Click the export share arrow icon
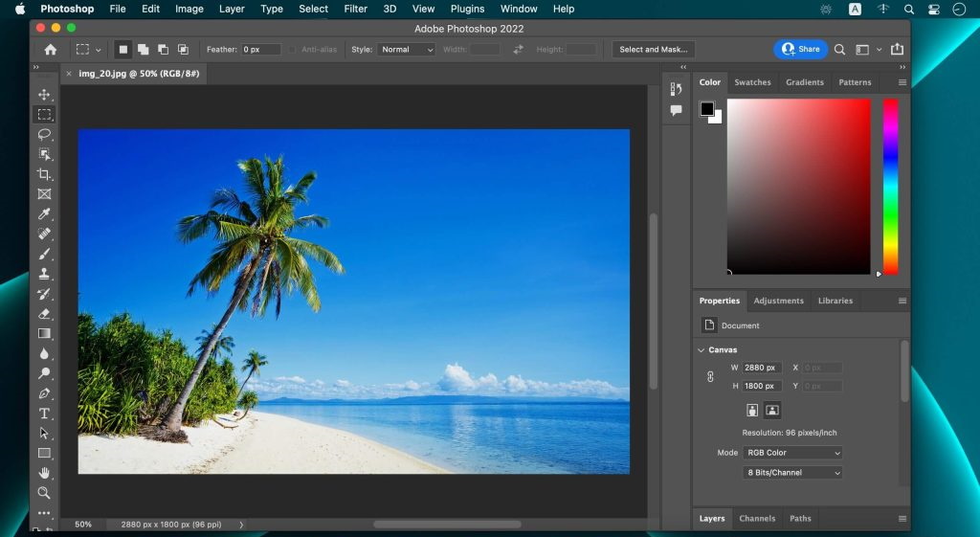Image resolution: width=980 pixels, height=537 pixels. point(897,49)
